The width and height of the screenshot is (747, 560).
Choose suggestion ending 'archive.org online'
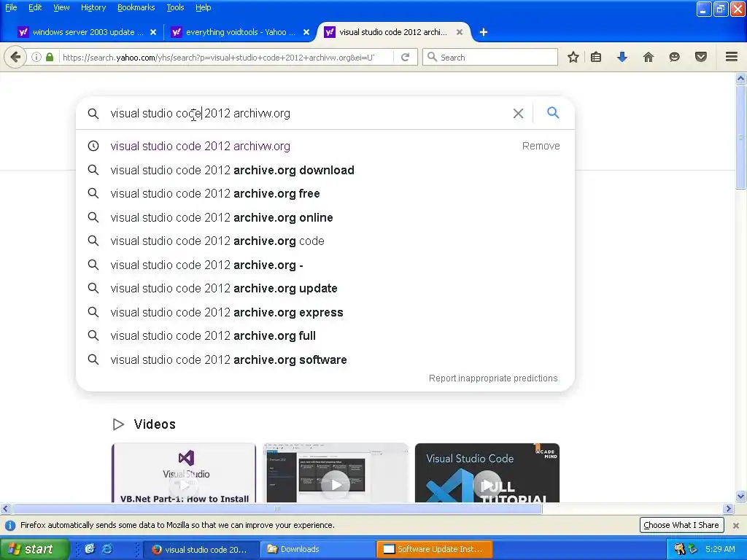coord(325,217)
